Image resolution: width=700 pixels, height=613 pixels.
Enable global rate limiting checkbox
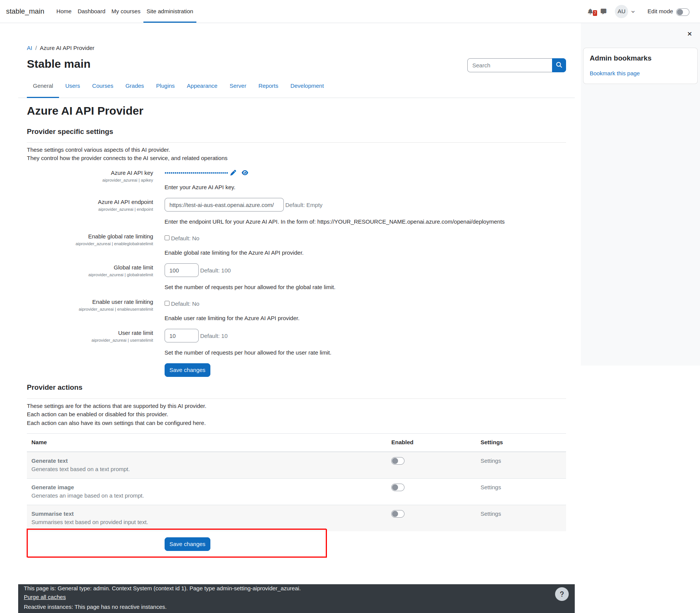click(x=167, y=238)
